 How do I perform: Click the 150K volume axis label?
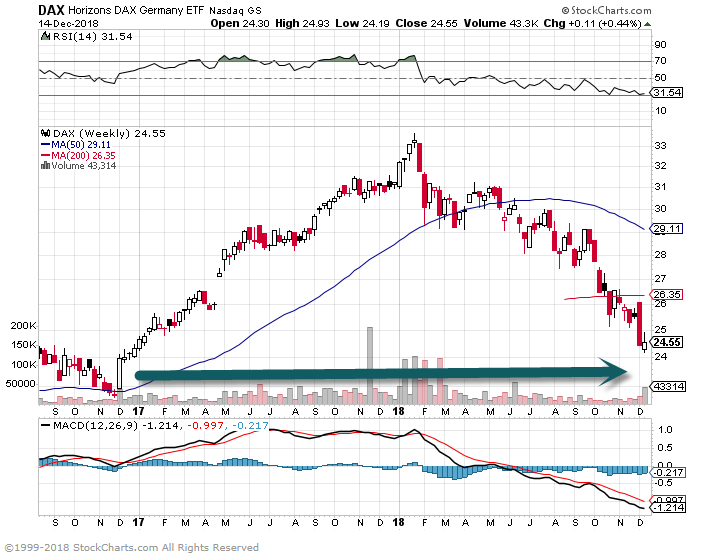pos(24,345)
